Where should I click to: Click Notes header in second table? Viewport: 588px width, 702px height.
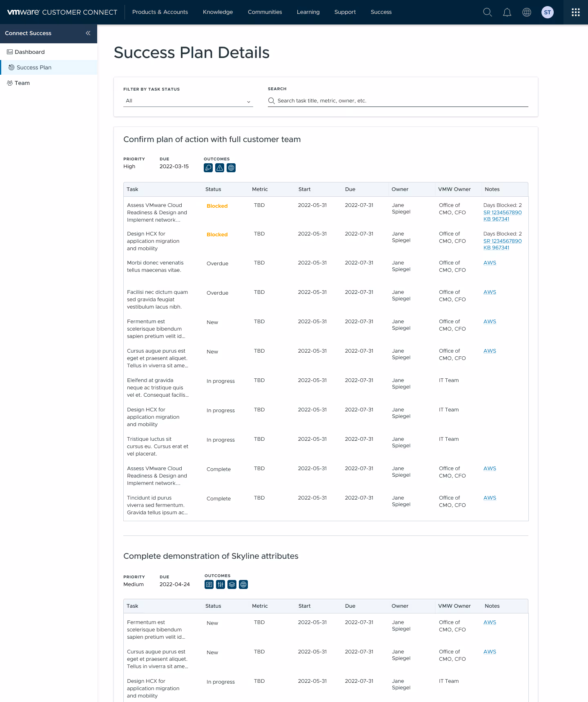point(492,606)
